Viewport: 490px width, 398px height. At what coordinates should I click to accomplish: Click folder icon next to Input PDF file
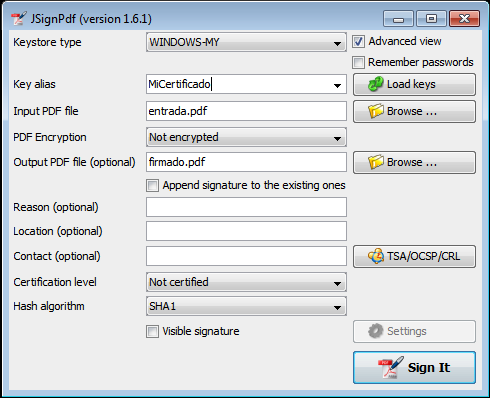pyautogui.click(x=376, y=111)
